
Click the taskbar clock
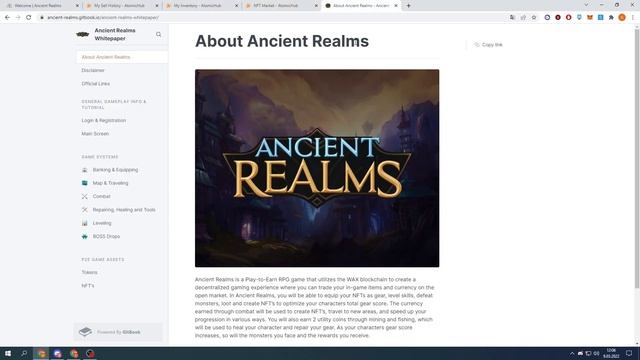point(611,353)
